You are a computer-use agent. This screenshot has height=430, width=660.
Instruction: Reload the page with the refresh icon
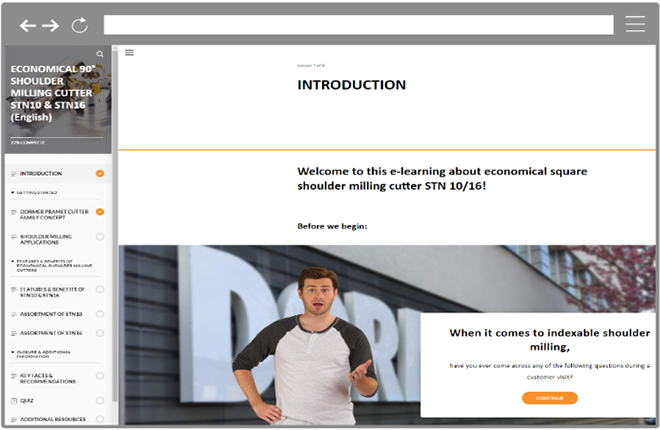80,26
